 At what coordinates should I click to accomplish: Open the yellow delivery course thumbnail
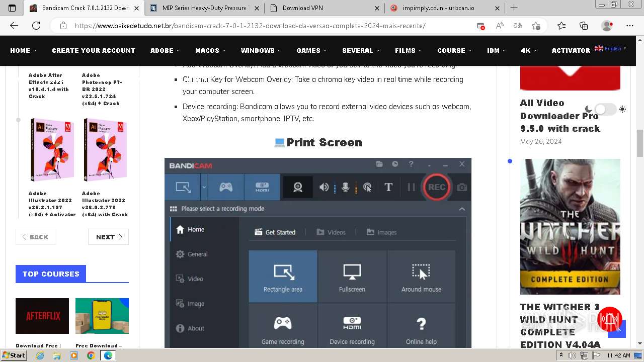point(102,316)
